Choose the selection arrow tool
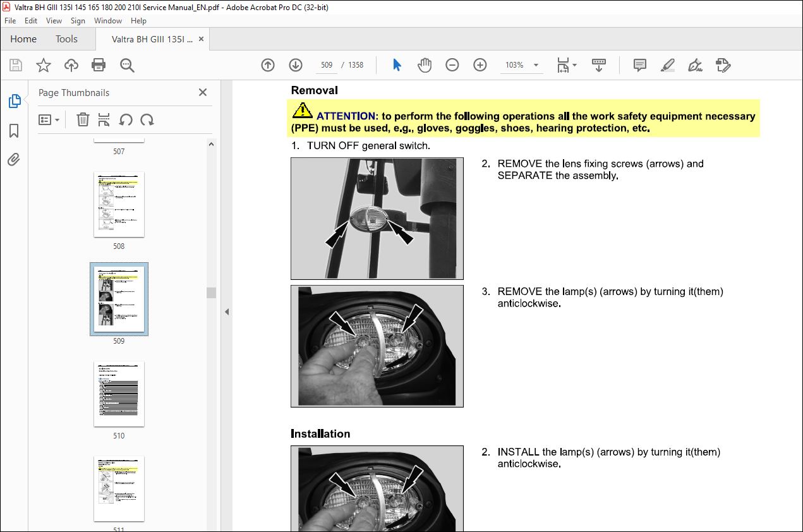The image size is (803, 532). (x=397, y=65)
